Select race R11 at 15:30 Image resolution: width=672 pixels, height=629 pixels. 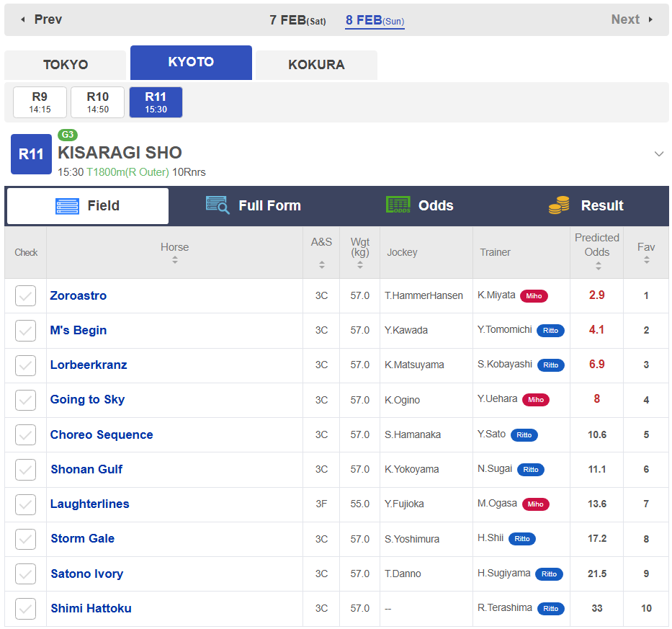pyautogui.click(x=156, y=102)
